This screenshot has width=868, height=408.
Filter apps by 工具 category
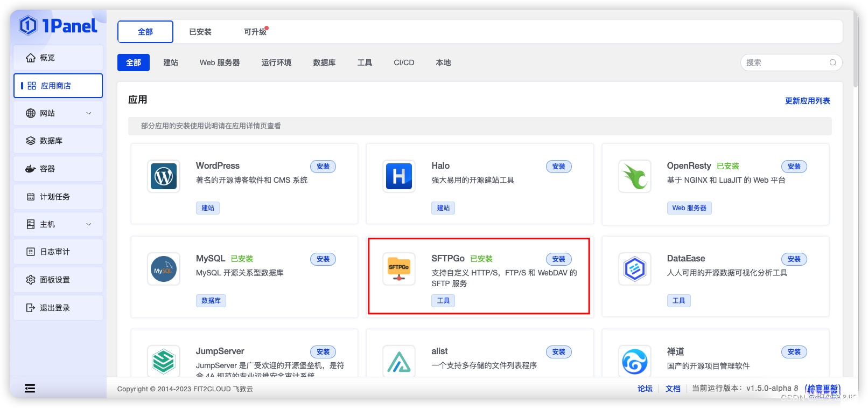click(x=365, y=63)
